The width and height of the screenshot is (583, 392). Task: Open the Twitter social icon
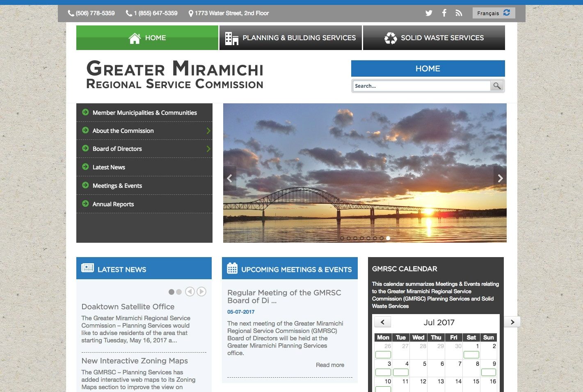click(x=429, y=13)
